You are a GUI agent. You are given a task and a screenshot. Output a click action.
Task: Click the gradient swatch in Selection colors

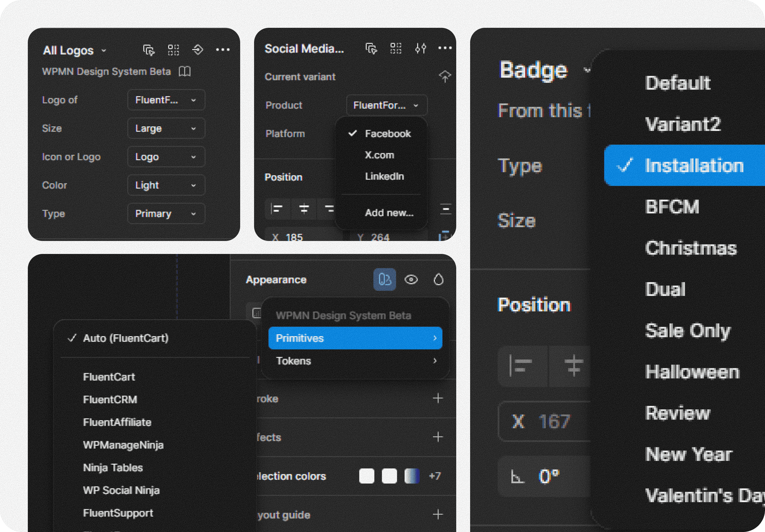tap(412, 476)
